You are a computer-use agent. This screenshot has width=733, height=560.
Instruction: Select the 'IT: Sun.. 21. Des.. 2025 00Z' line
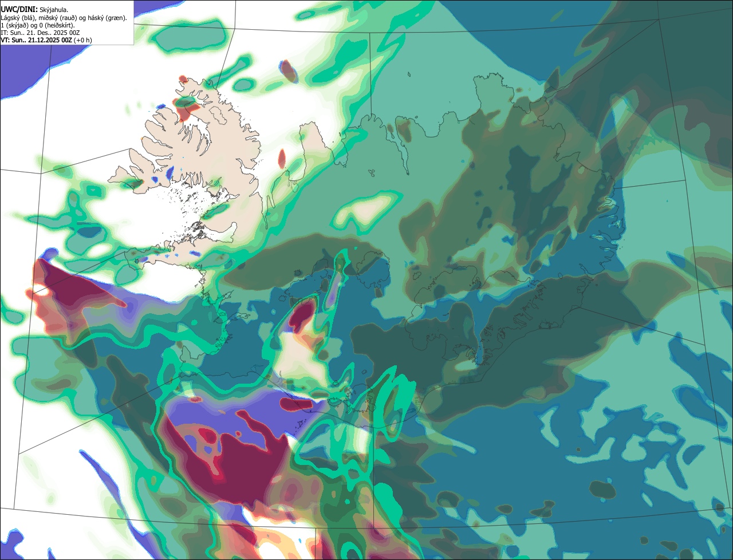(40, 33)
